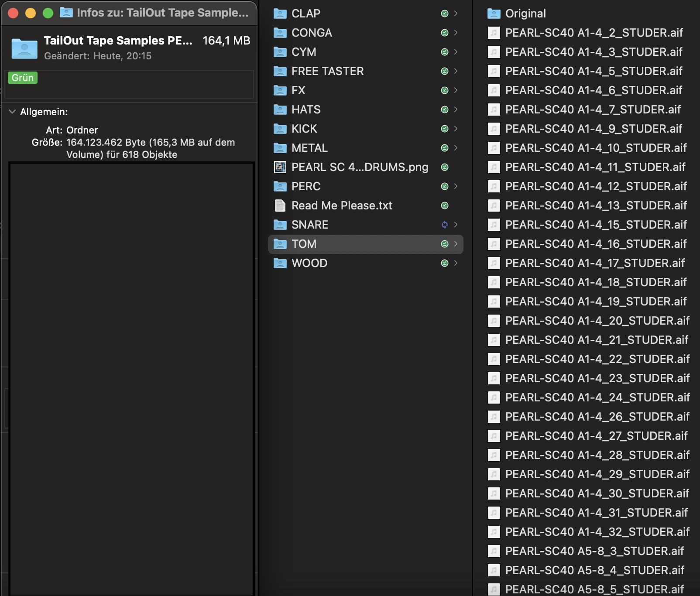Click the large folder icon in Info header
The width and height of the screenshot is (700, 596).
(x=24, y=48)
